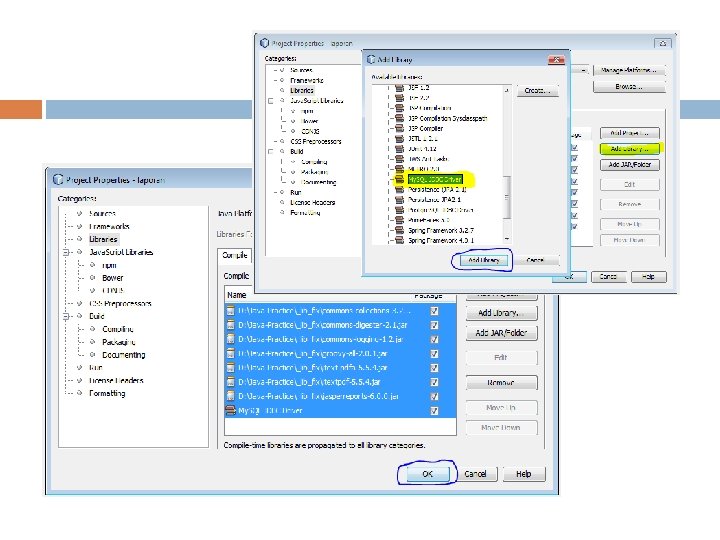Click the License Headers node icon in jar-list window

click(79, 380)
